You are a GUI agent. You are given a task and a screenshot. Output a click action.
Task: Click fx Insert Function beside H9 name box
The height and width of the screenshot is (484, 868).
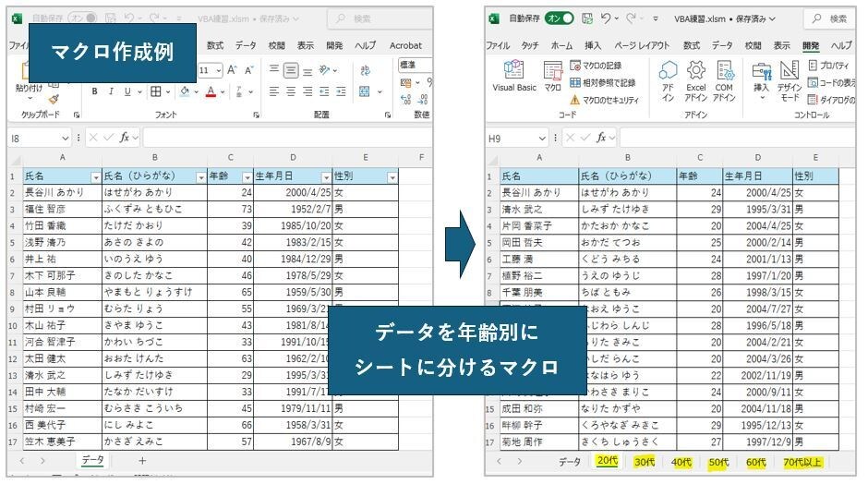coord(601,138)
